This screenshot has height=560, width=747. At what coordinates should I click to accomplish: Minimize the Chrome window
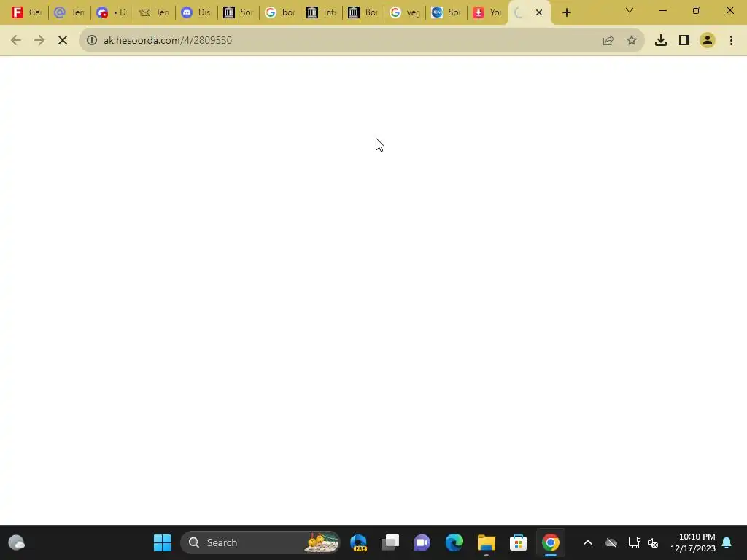coord(662,10)
